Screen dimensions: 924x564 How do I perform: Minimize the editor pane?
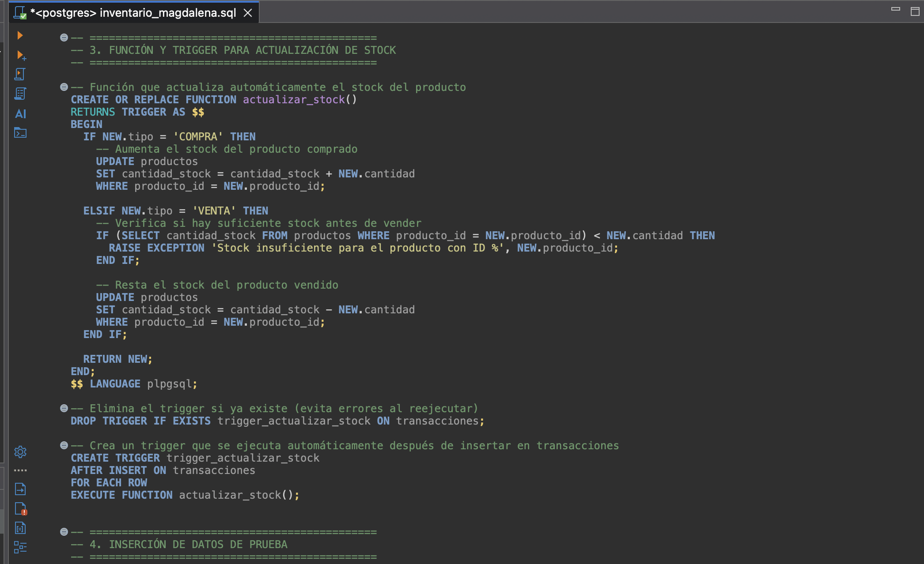tap(896, 9)
